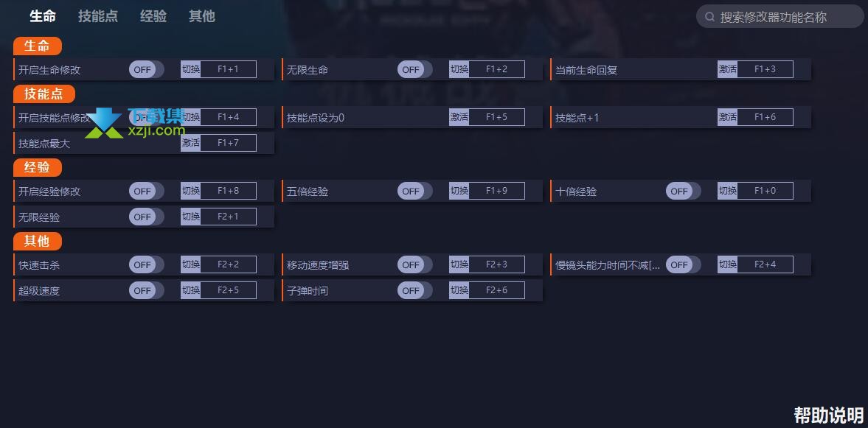Enable the 开启生命修改 toggle
Image resolution: width=868 pixels, height=428 pixels.
pyautogui.click(x=147, y=70)
